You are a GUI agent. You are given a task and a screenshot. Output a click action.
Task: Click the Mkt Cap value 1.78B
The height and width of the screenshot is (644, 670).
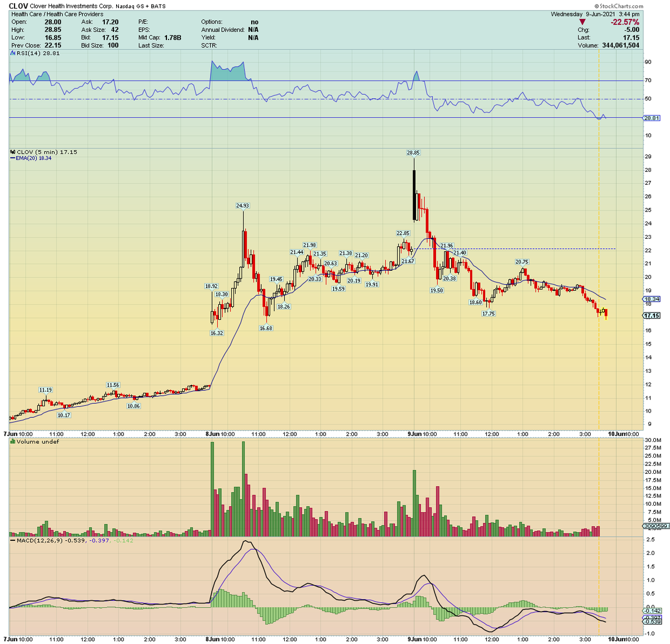click(173, 37)
